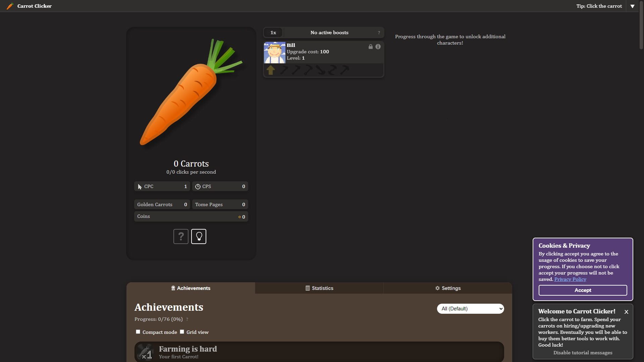The image size is (644, 362).
Task: Click the gold upgrade arrow under Bill
Action: pos(271,70)
